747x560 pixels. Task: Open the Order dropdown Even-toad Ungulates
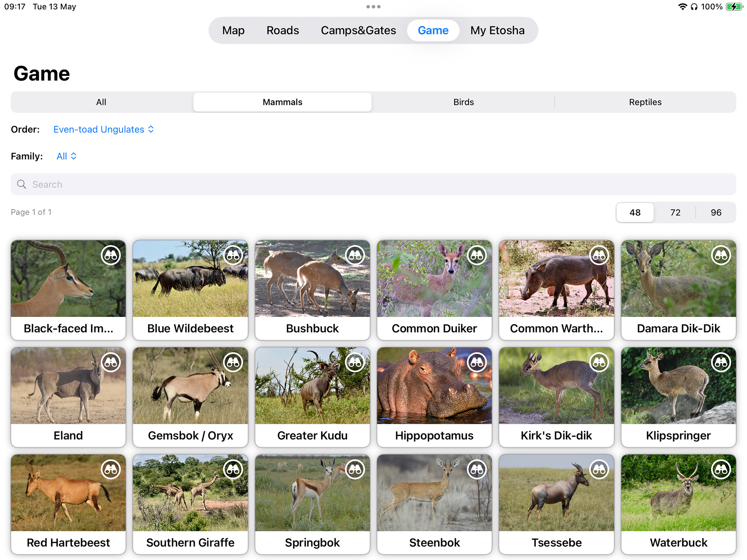click(104, 129)
